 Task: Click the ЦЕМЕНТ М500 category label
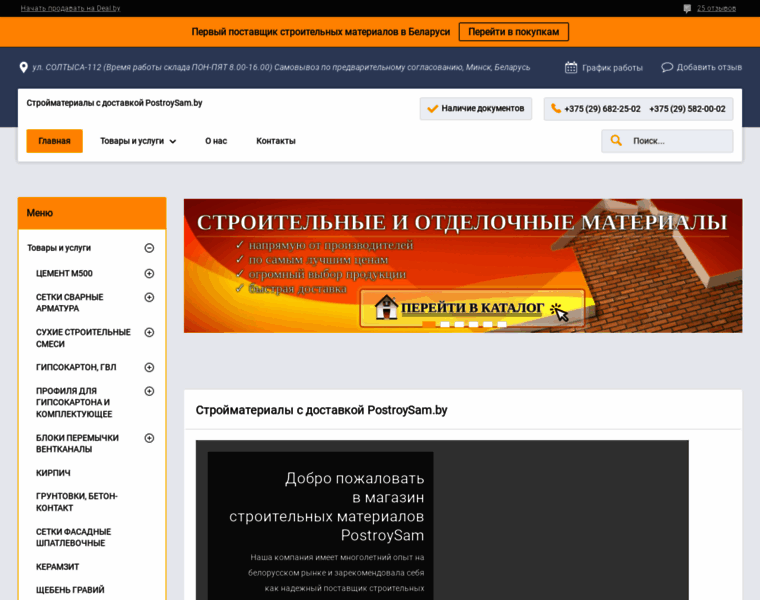click(64, 273)
